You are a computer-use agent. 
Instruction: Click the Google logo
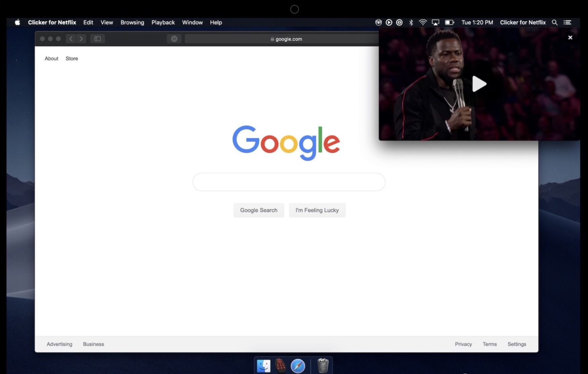286,143
